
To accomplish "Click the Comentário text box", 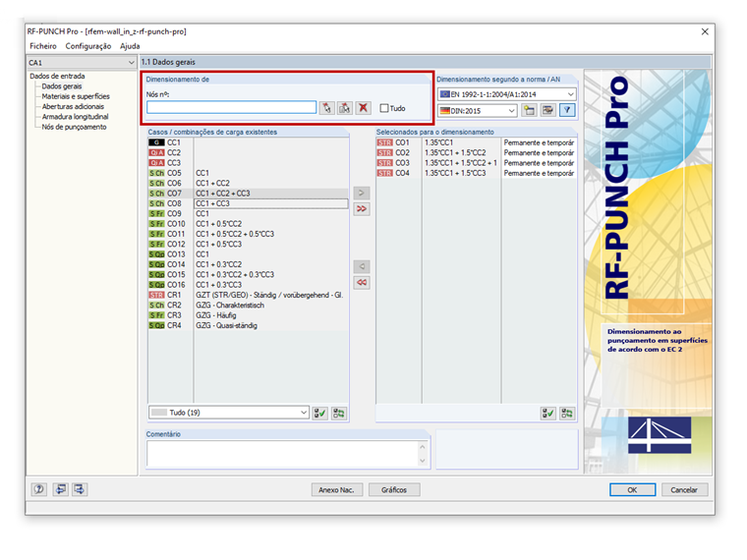I will [x=284, y=454].
